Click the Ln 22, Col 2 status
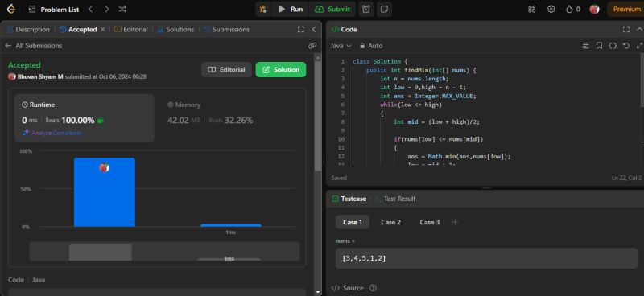644x296 pixels. point(626,178)
